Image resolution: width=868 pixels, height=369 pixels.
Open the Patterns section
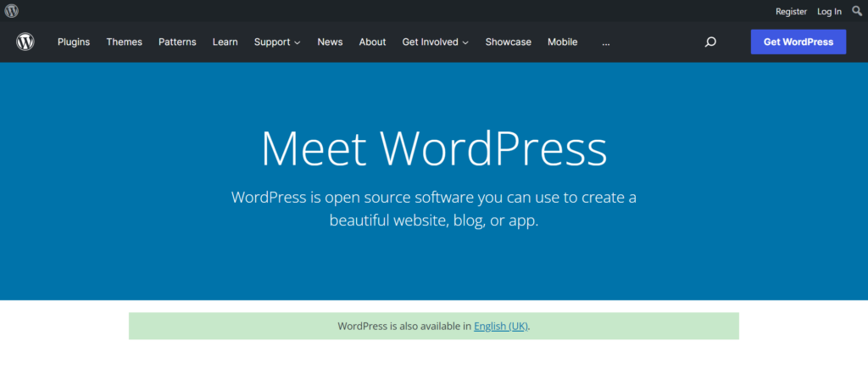point(177,42)
